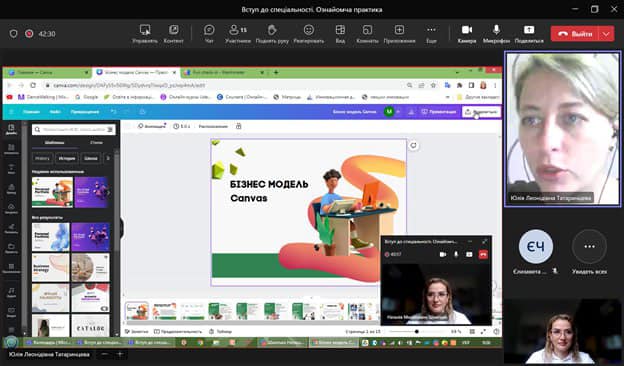This screenshot has width=624, height=366.
Task: Switch to the Templates tab in Canva panel
Action: (55, 142)
